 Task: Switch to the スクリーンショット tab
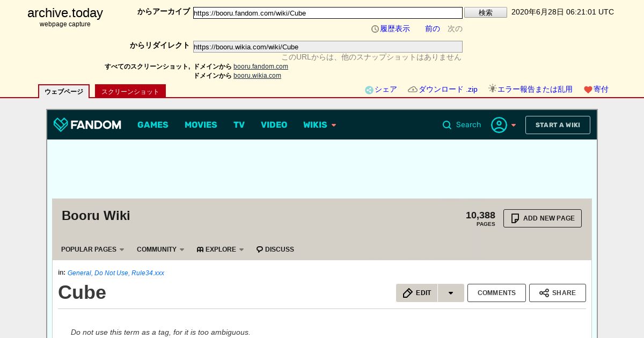pos(130,91)
